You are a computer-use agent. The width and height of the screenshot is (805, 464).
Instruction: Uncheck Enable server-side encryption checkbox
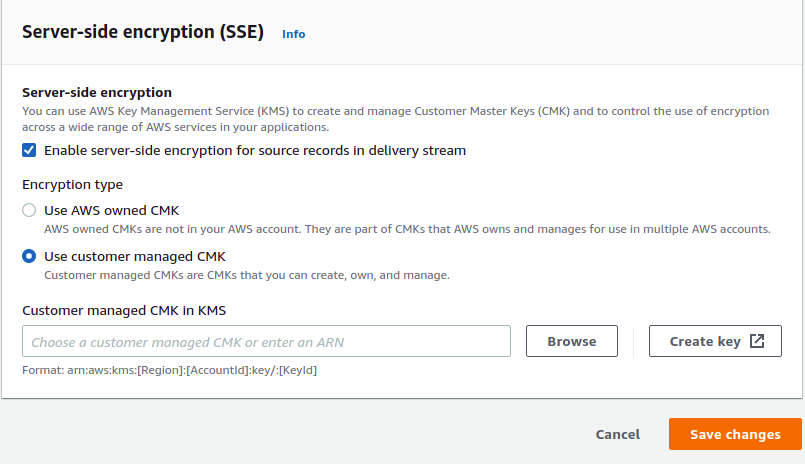30,151
